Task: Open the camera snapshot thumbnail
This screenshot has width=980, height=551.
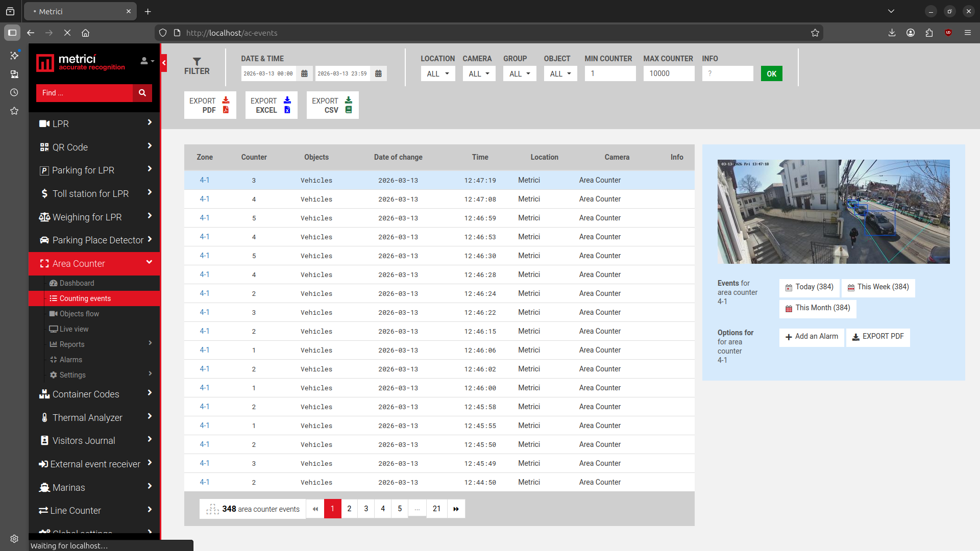Action: [x=834, y=212]
